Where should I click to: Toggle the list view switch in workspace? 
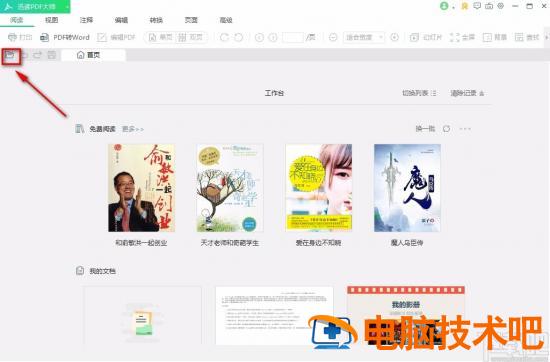pos(419,93)
